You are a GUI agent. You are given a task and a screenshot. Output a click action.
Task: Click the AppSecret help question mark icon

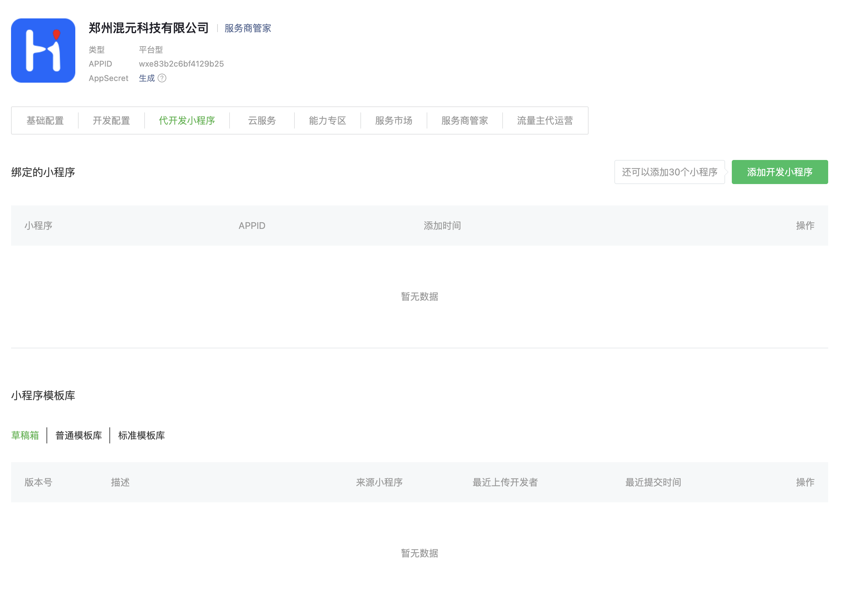click(162, 78)
